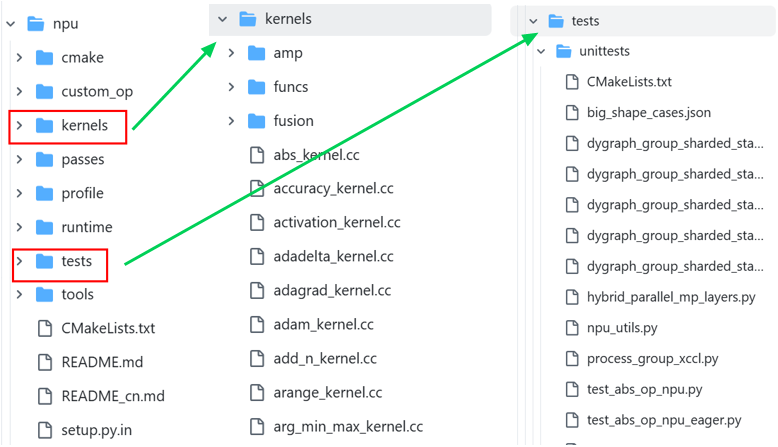Image resolution: width=778 pixels, height=447 pixels.
Task: Expand the cmake folder chevron
Action: pos(19,58)
